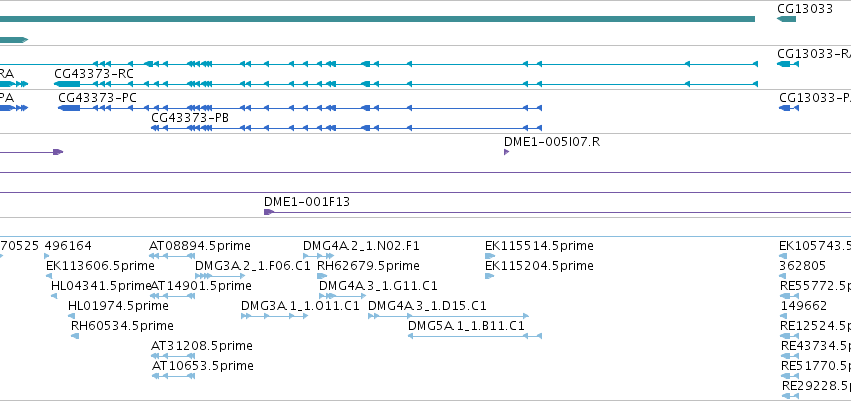The image size is (851, 401).
Task: Click the HL04341.5prime label
Action: 101,286
